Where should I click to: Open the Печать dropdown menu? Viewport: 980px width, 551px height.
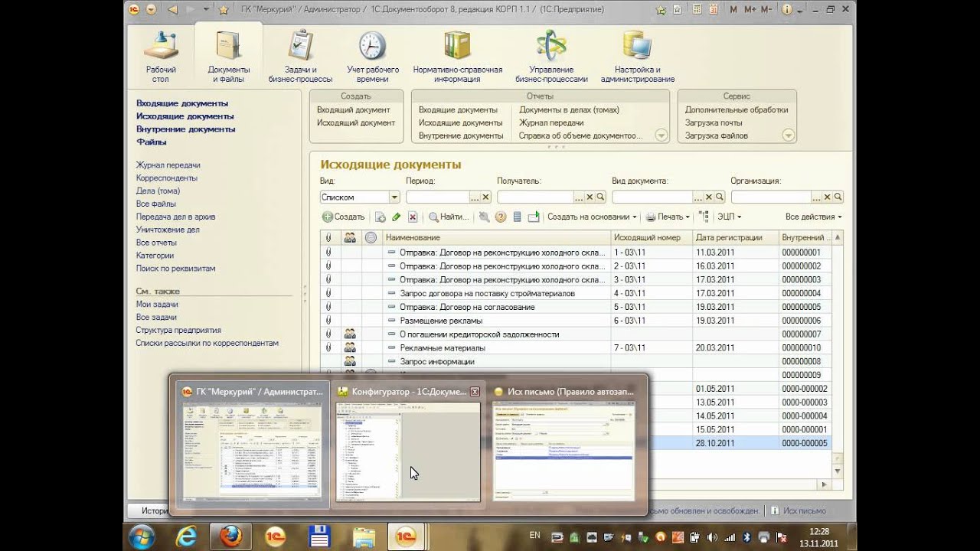pos(668,217)
